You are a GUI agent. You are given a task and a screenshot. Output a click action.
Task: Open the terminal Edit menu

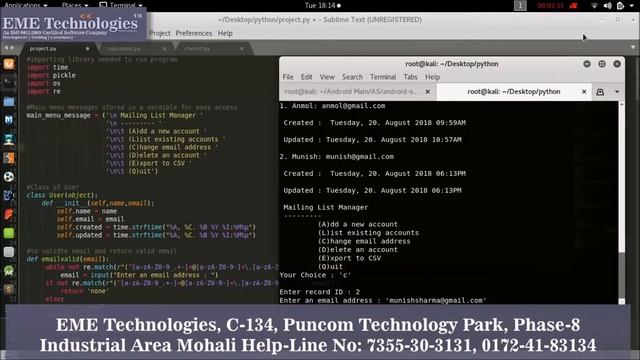click(307, 77)
